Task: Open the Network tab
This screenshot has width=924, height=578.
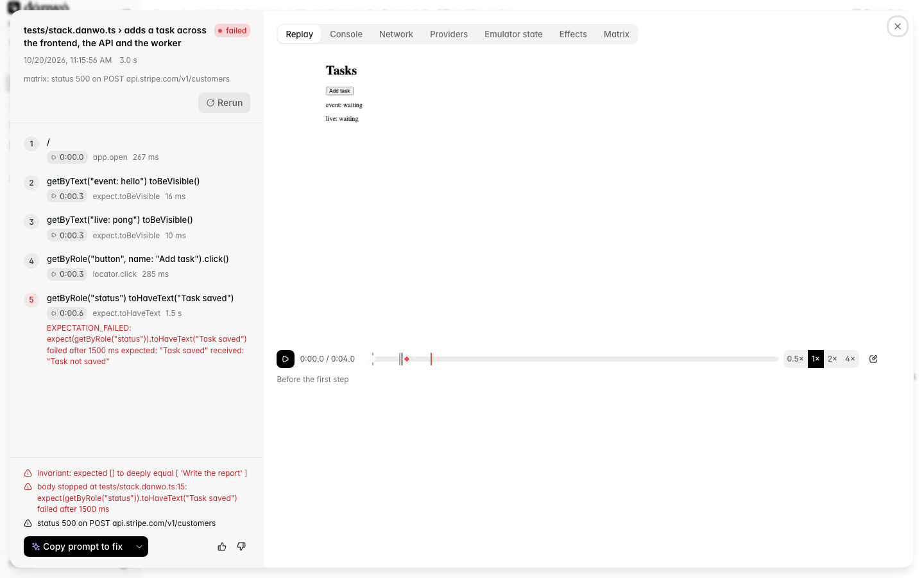Action: pyautogui.click(x=396, y=34)
